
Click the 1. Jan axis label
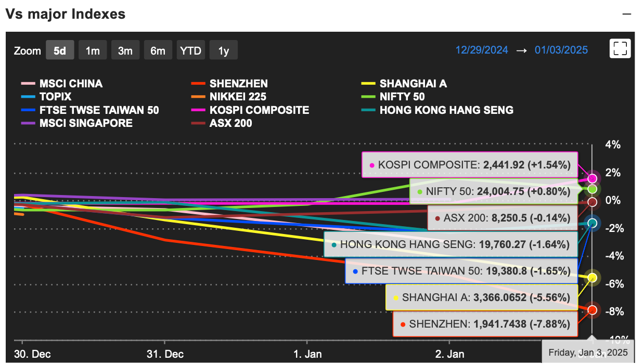pyautogui.click(x=307, y=354)
